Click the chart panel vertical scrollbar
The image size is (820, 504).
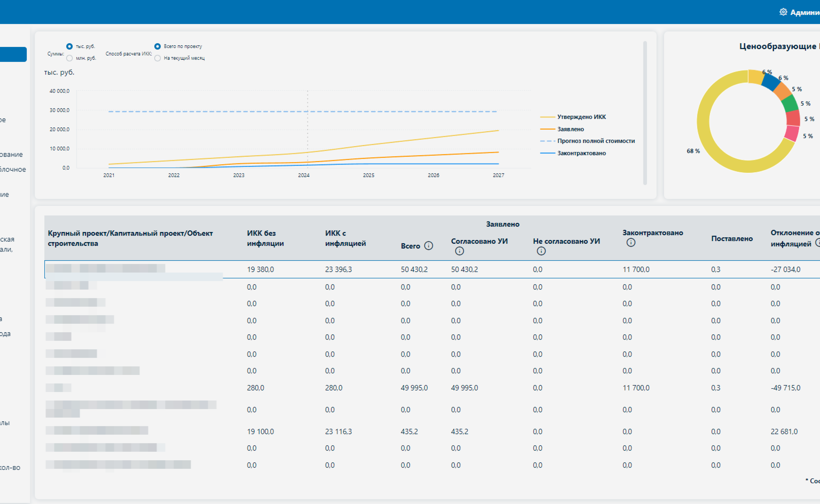tap(645, 113)
